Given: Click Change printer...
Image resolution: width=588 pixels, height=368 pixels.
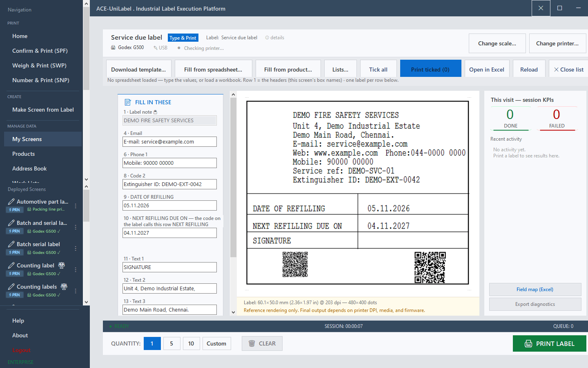Looking at the screenshot, I should (x=557, y=43).
